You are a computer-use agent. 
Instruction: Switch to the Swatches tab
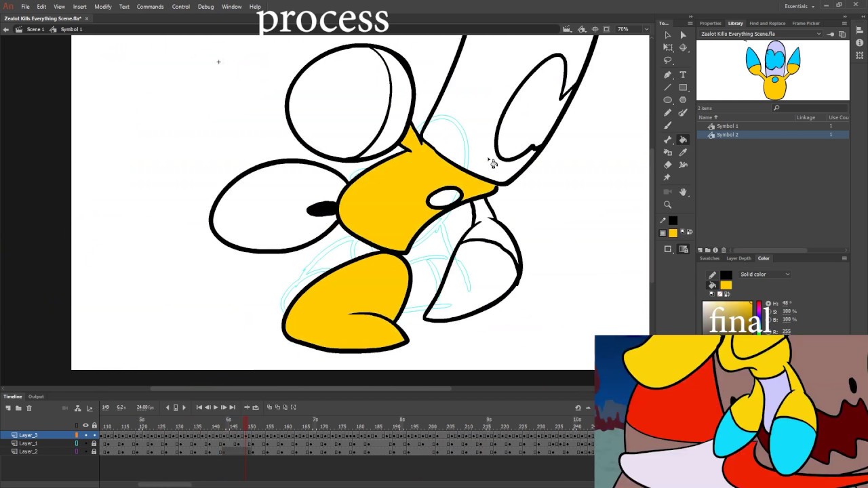(x=709, y=258)
